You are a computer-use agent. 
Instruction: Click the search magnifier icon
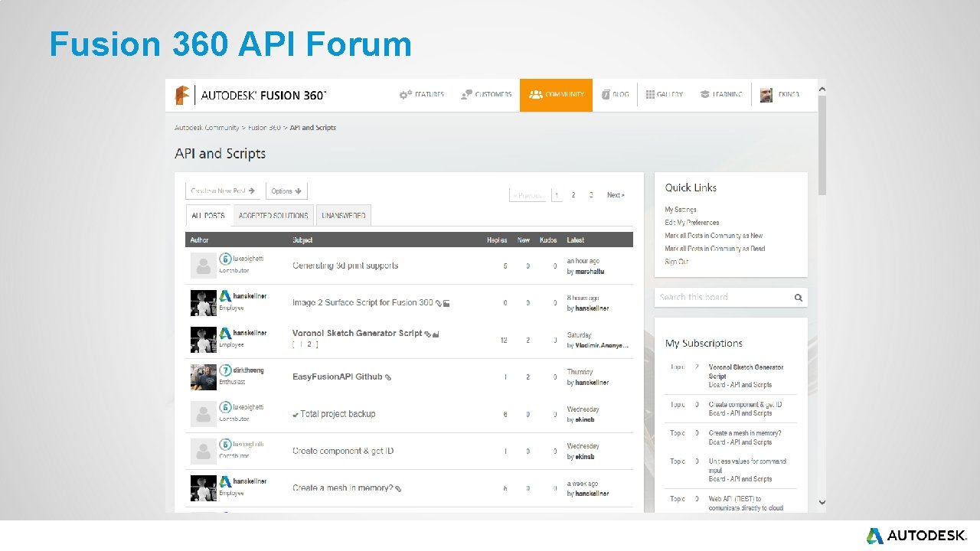tap(798, 298)
